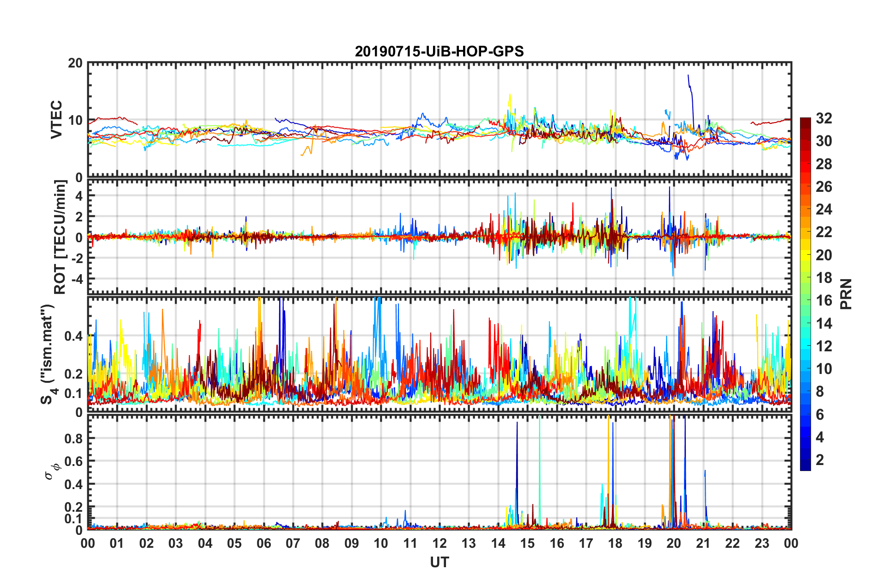The height and width of the screenshot is (588, 879).
Task: Select the 06 hour tick label
Action: point(263,544)
